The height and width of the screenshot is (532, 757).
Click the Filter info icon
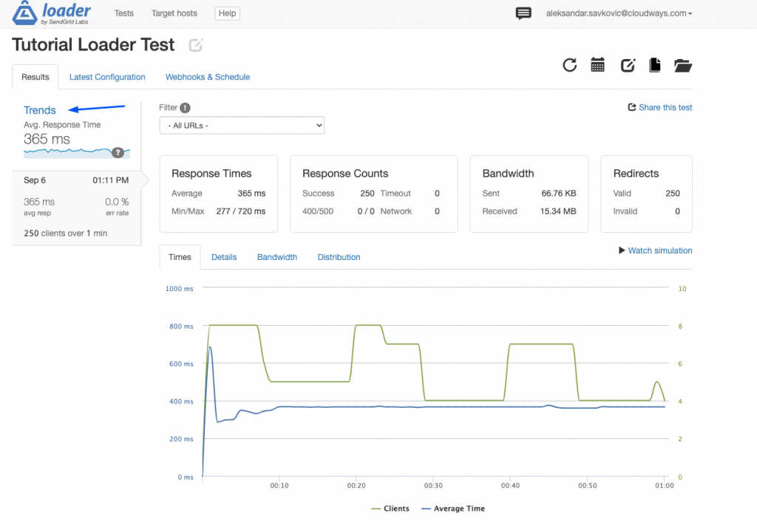click(185, 108)
